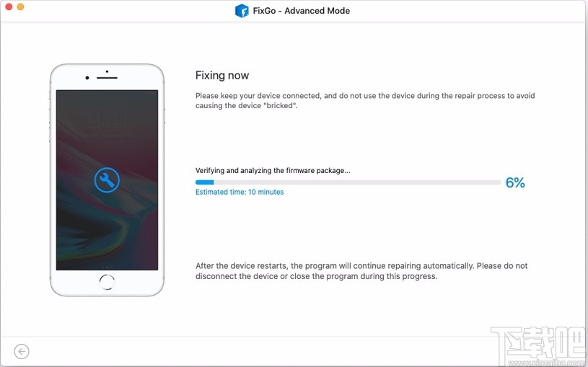The height and width of the screenshot is (367, 588).
Task: Click the yellow minimize window button
Action: point(21,6)
